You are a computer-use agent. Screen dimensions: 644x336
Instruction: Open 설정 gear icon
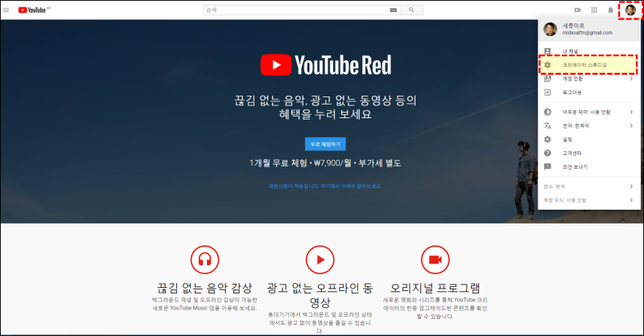(547, 140)
